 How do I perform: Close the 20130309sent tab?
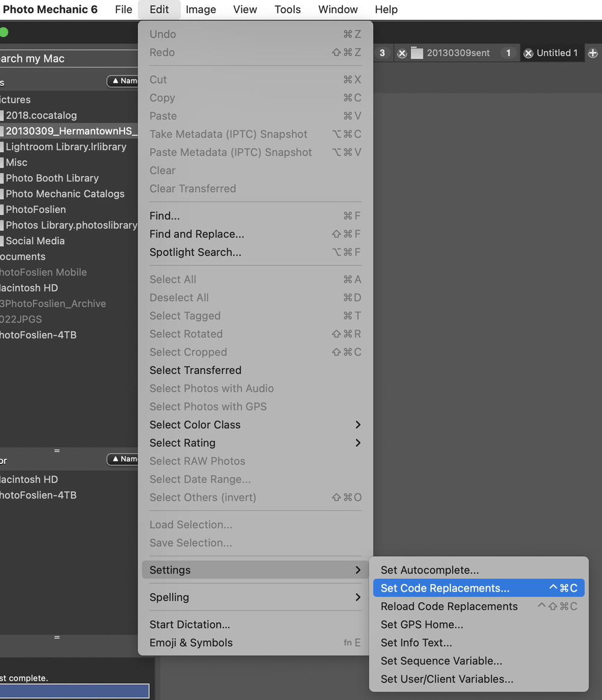pos(402,54)
